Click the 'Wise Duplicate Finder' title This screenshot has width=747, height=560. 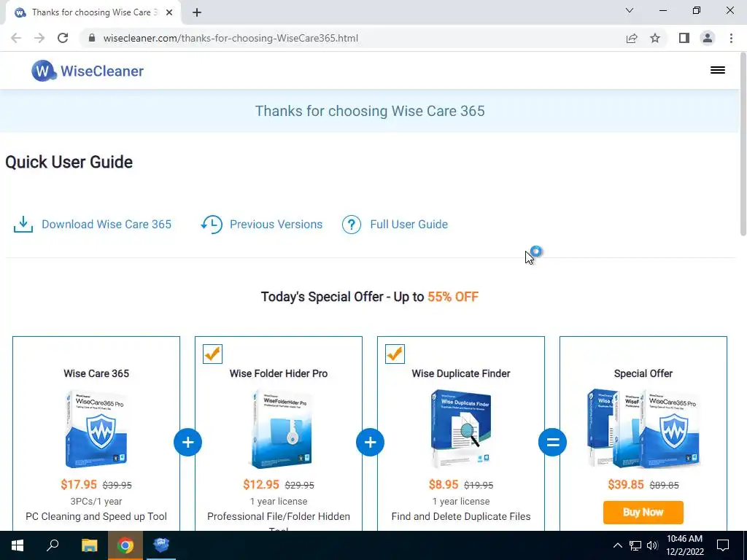pyautogui.click(x=461, y=373)
